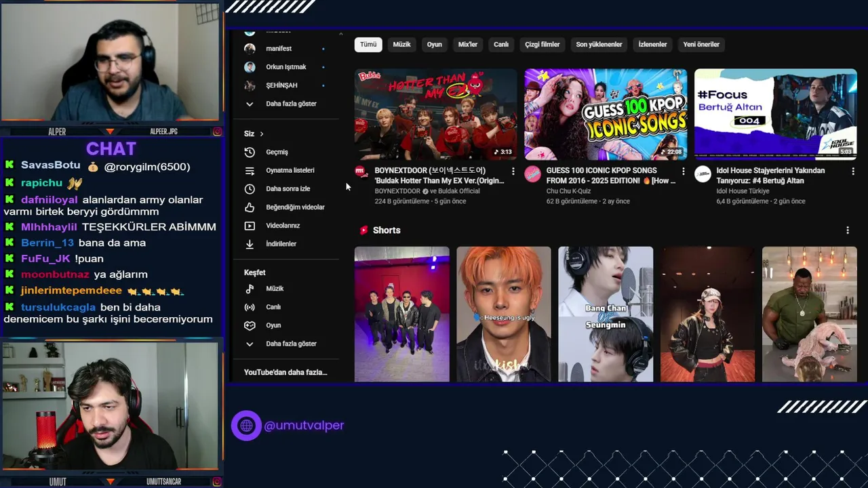Image resolution: width=868 pixels, height=488 pixels.
Task: Play the Guess 100 Kpop Iconic Songs thumbnail
Action: click(x=606, y=115)
